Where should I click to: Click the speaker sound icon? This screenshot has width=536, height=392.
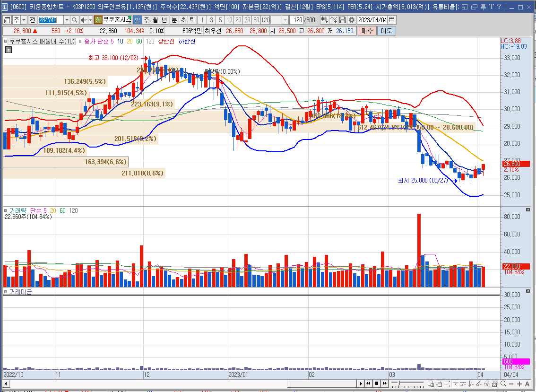[x=83, y=20]
